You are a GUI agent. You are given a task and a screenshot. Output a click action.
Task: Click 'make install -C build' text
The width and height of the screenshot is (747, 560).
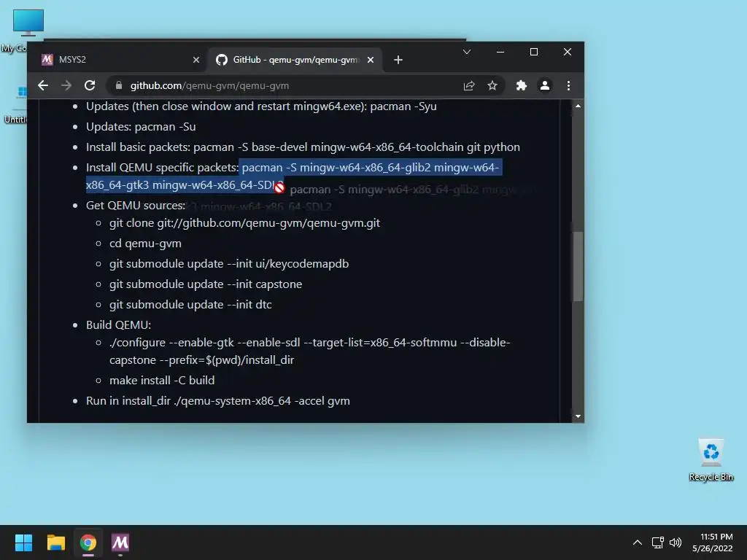pyautogui.click(x=162, y=381)
